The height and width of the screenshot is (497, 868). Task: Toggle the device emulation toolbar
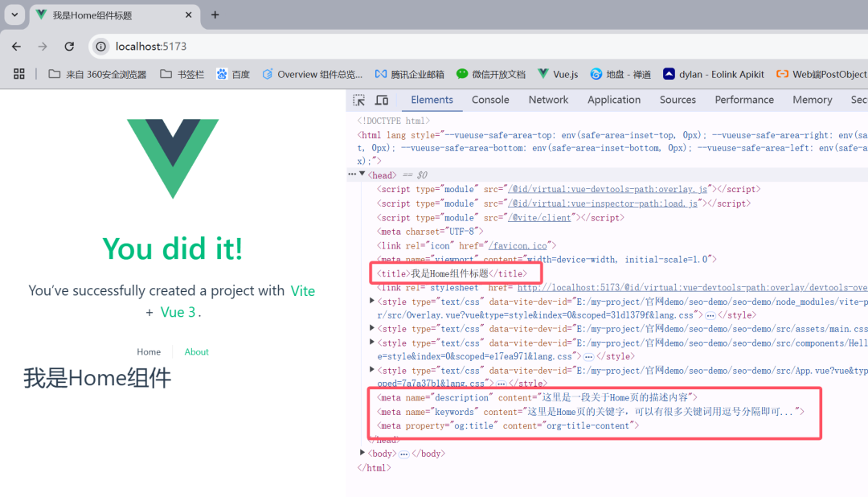coord(381,99)
